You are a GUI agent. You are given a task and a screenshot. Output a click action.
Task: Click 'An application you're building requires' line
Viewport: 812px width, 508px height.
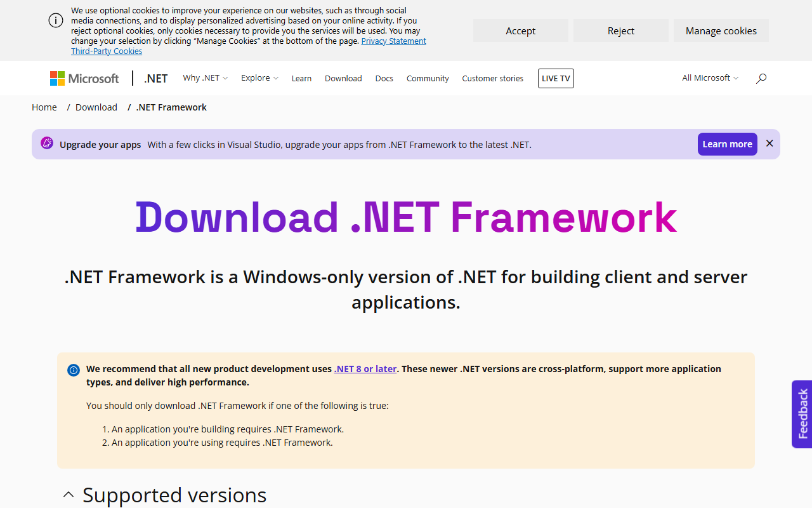click(228, 429)
